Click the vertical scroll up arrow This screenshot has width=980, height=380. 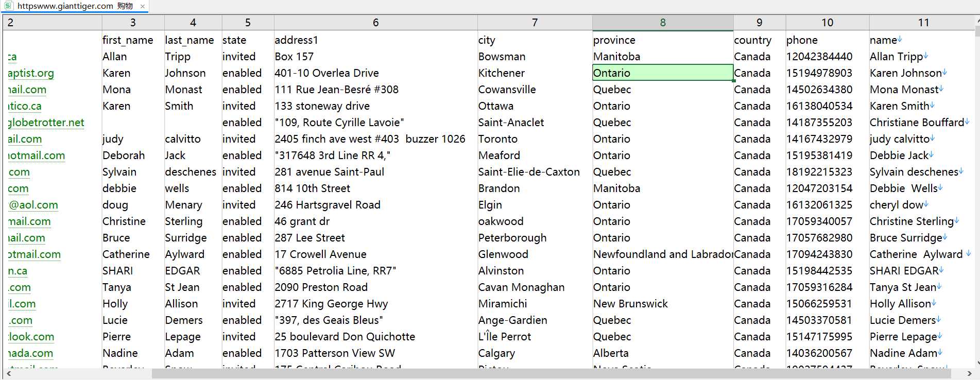977,21
